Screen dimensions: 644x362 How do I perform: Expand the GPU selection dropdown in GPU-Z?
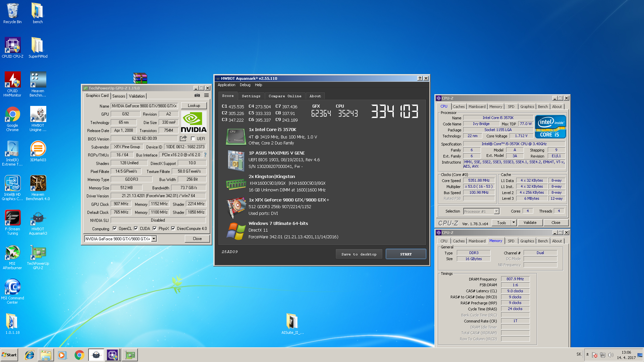coord(154,239)
